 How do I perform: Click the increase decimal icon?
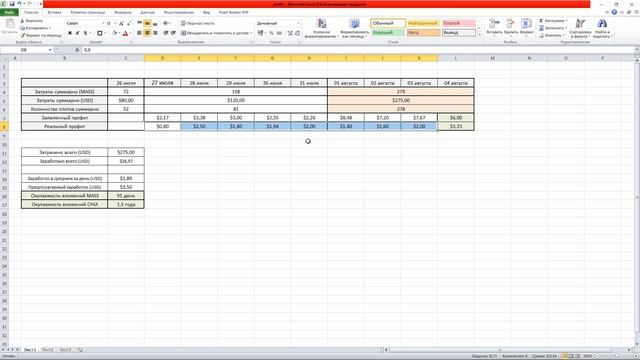290,33
